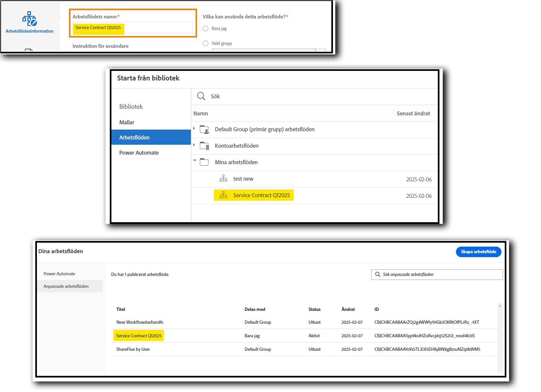Click the ID ending in reod4b3iS

coord(425,336)
